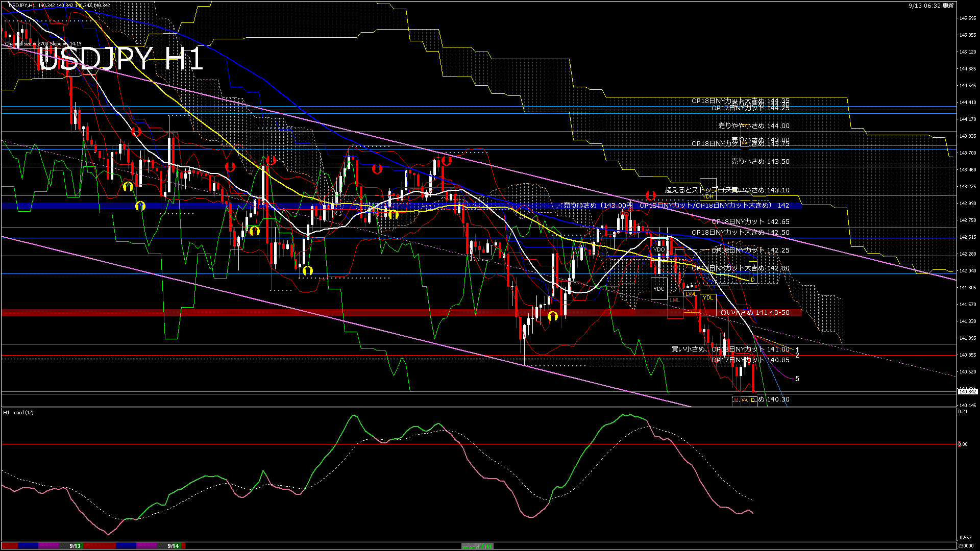Click the current price tag 140.342 on axis
The height and width of the screenshot is (551, 980).
(968, 391)
